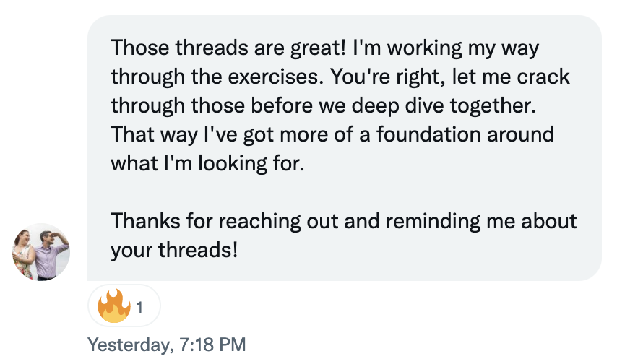
Task: Click "I'm working my way" text
Action: point(446,48)
